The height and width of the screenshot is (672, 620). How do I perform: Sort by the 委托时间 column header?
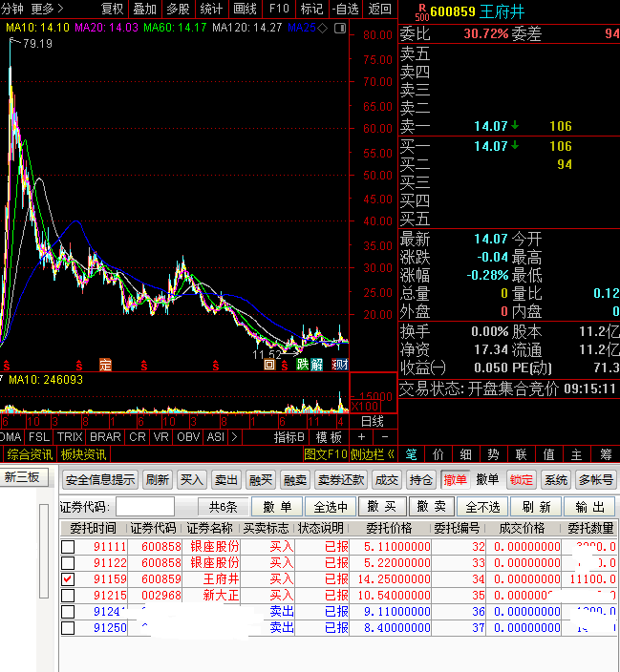tap(93, 528)
